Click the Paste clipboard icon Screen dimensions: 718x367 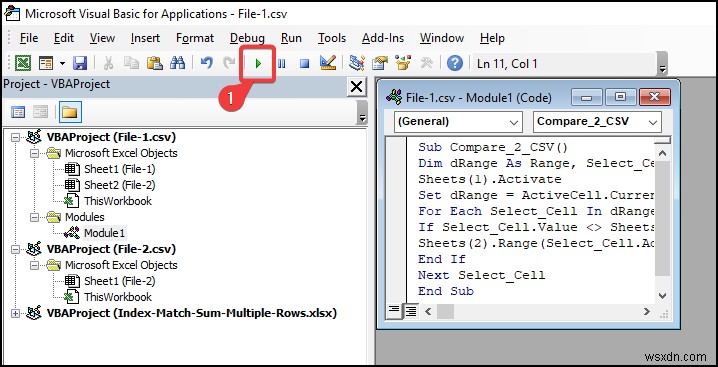pyautogui.click(x=155, y=63)
